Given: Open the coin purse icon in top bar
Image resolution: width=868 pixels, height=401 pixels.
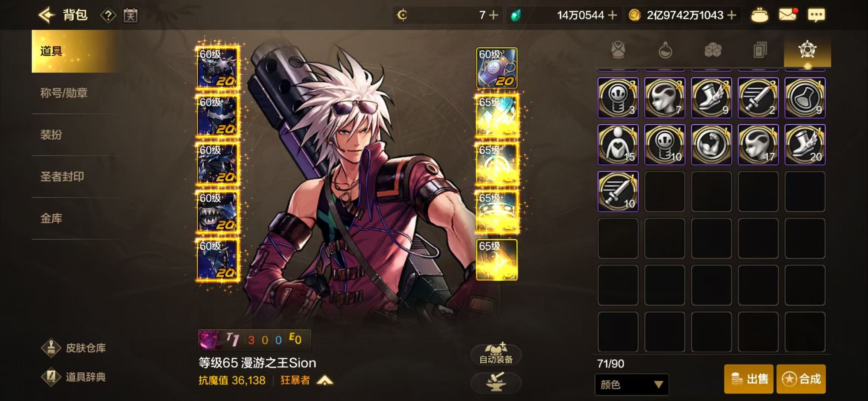Looking at the screenshot, I should [x=759, y=15].
